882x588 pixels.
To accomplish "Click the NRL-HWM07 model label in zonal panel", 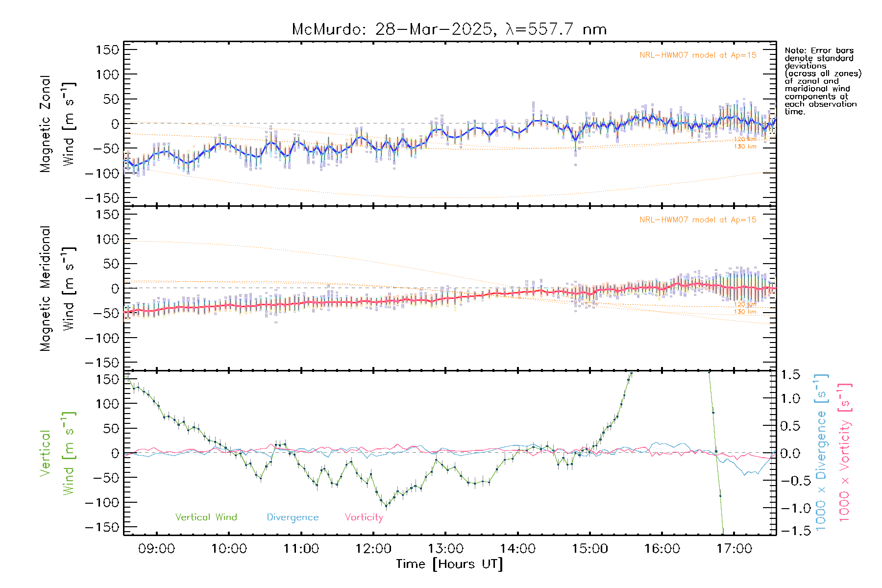I will 698,55.
